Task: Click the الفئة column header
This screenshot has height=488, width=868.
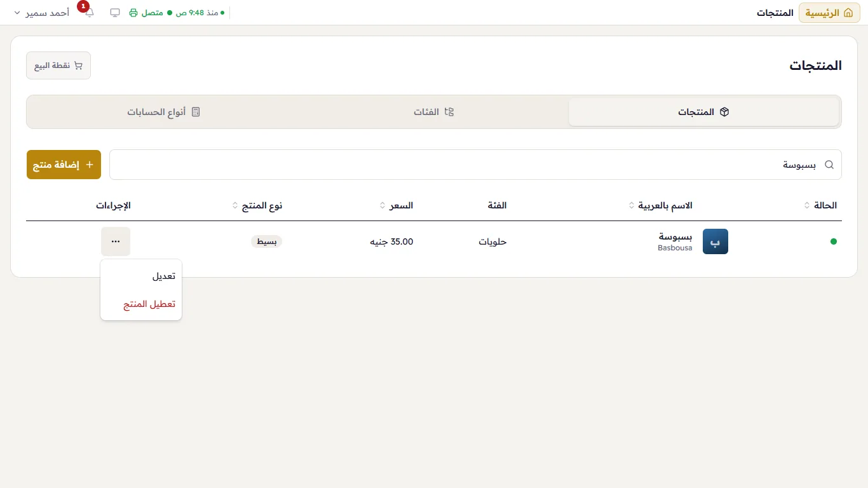Action: tap(497, 205)
